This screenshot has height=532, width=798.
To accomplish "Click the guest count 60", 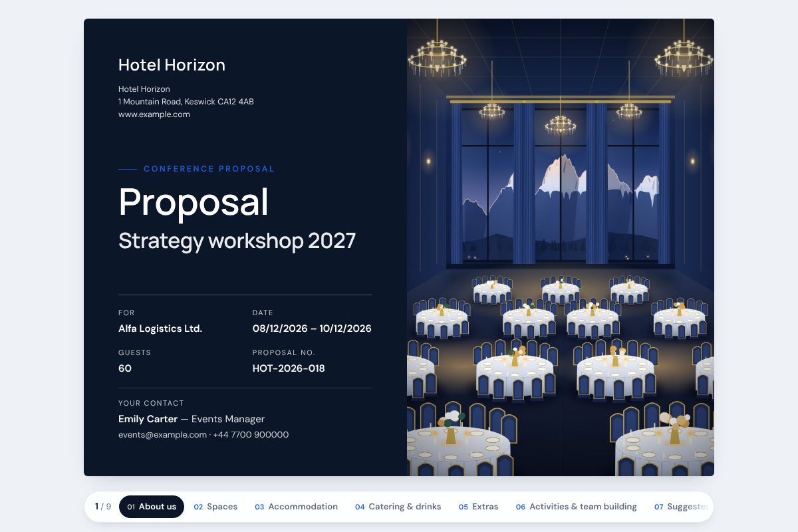I will click(x=125, y=368).
